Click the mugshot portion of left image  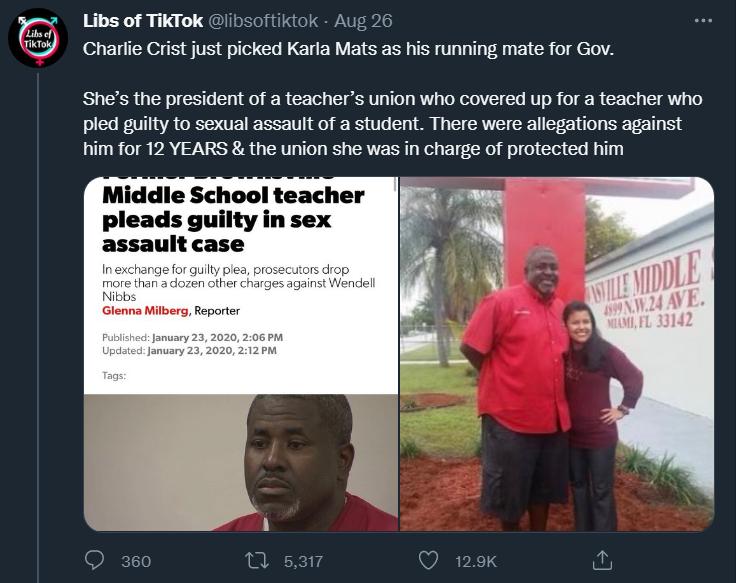[x=241, y=463]
